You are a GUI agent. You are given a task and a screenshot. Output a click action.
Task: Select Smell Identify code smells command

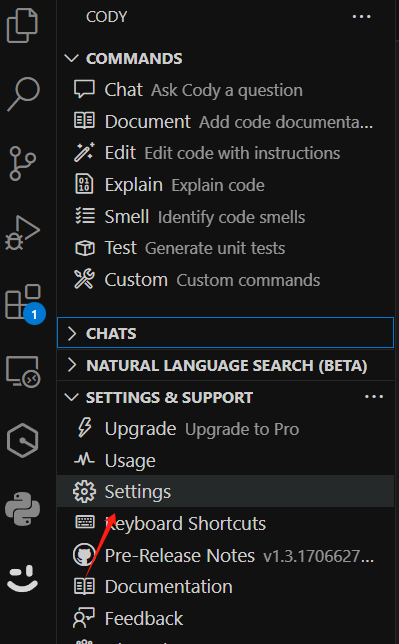(x=226, y=216)
